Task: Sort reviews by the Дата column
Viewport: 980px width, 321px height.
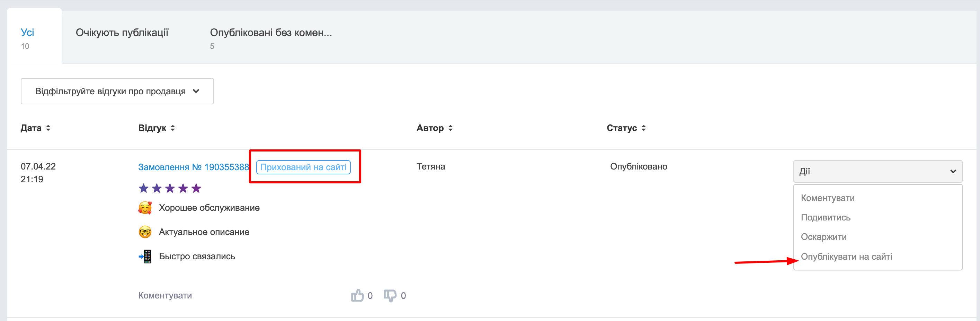Action: [35, 128]
